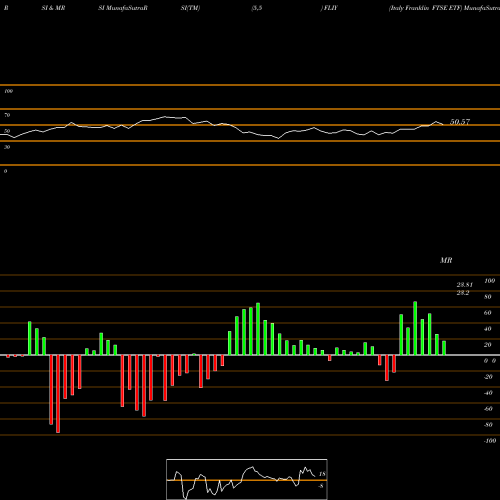Viewport: 500px width, 500px height.
Task: Click the 23.2 value below 23.81
Action: point(463,293)
